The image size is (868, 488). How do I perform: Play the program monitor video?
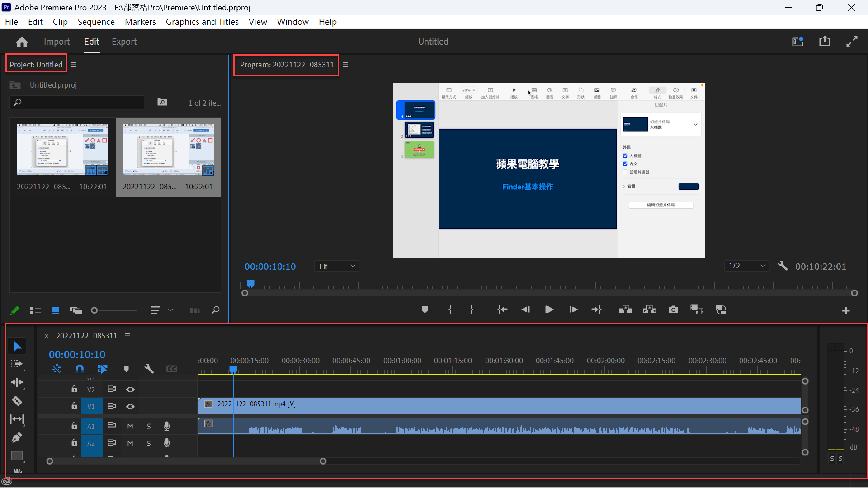549,310
